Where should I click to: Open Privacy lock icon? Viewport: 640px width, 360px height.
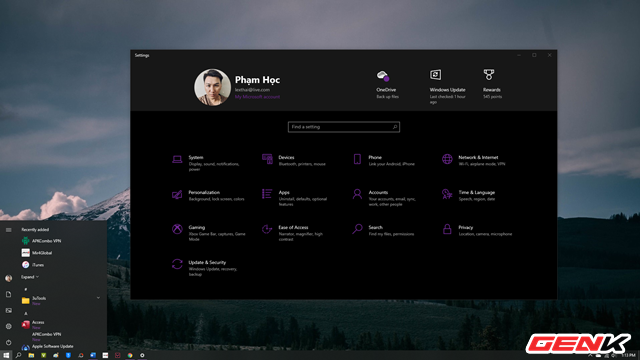[447, 229]
